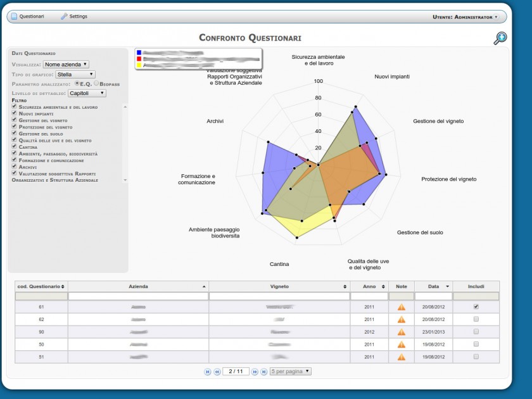Open the '5 per pagina' page size dropdown
This screenshot has width=532, height=399.
[290, 372]
